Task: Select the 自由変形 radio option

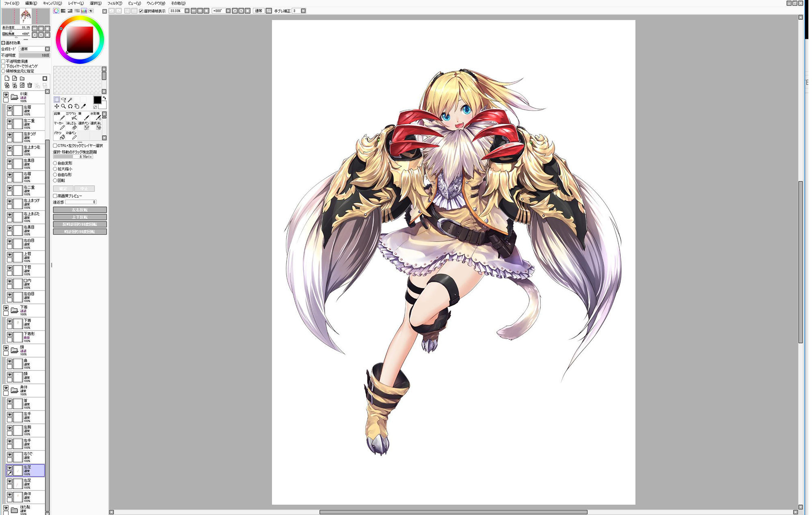Action: pos(55,163)
